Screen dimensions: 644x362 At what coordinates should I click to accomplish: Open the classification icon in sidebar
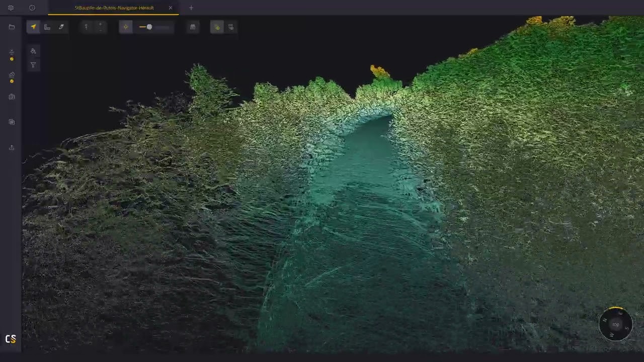12,52
